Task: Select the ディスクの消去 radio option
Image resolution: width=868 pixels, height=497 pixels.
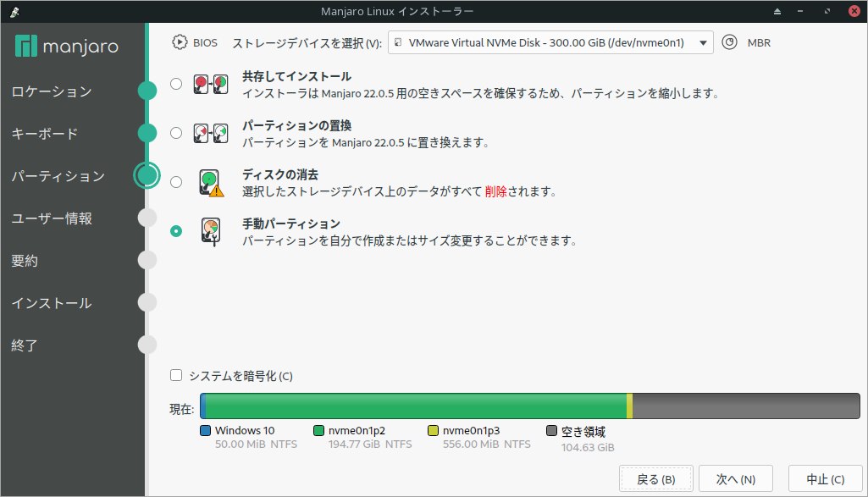Action: pyautogui.click(x=175, y=180)
